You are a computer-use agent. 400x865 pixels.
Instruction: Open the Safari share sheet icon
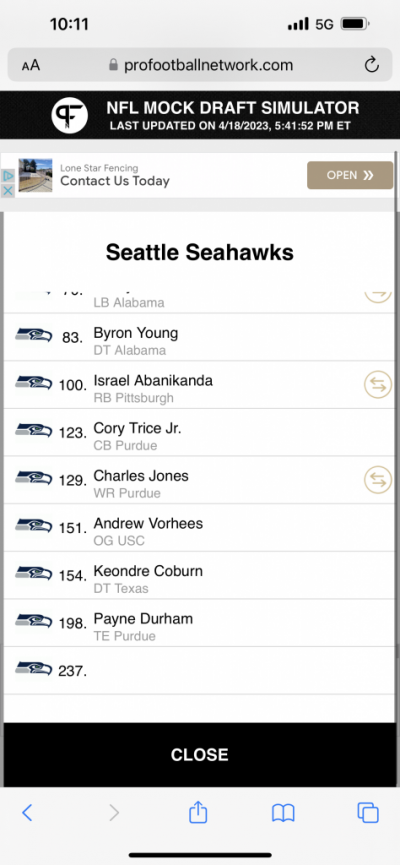tap(198, 813)
